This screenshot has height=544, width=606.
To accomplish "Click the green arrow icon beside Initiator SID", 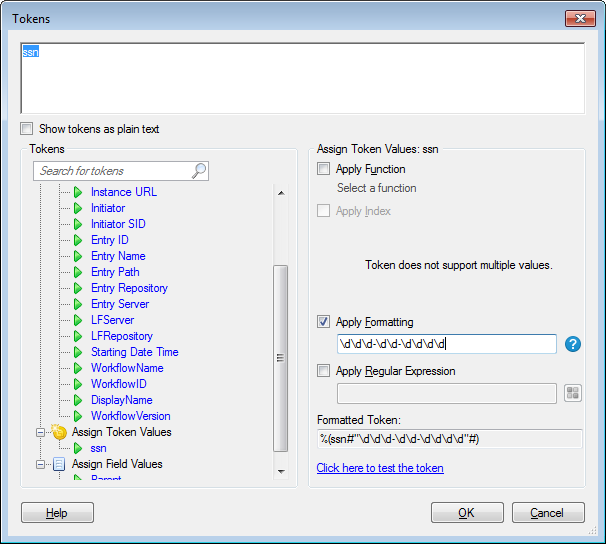I will pyautogui.click(x=78, y=224).
